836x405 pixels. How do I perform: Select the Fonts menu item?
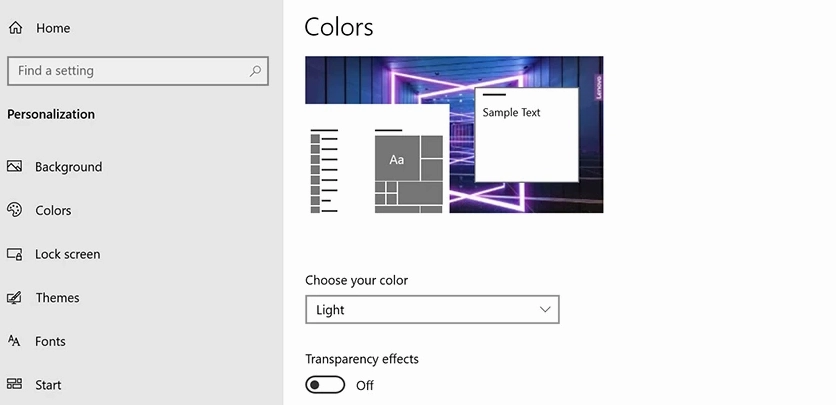50,341
